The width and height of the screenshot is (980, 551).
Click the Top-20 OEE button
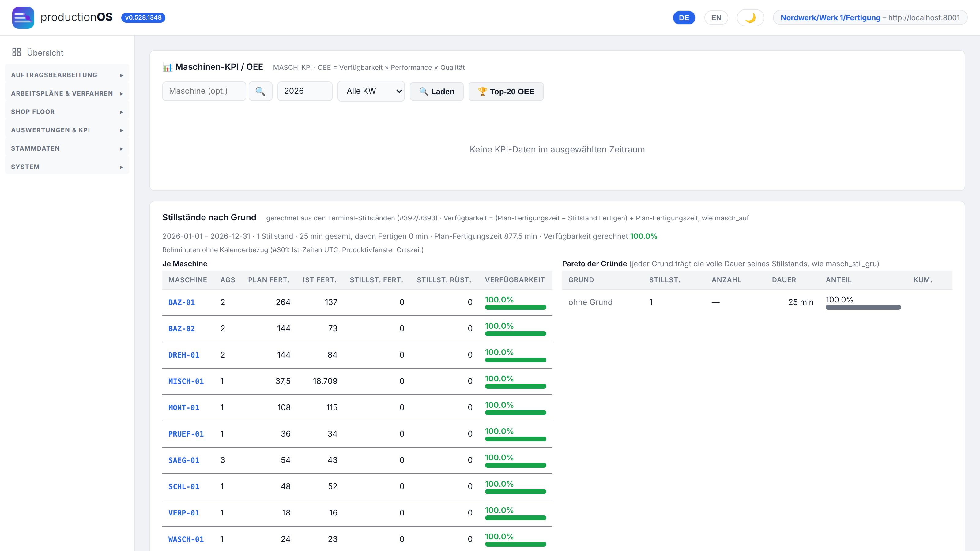506,92
